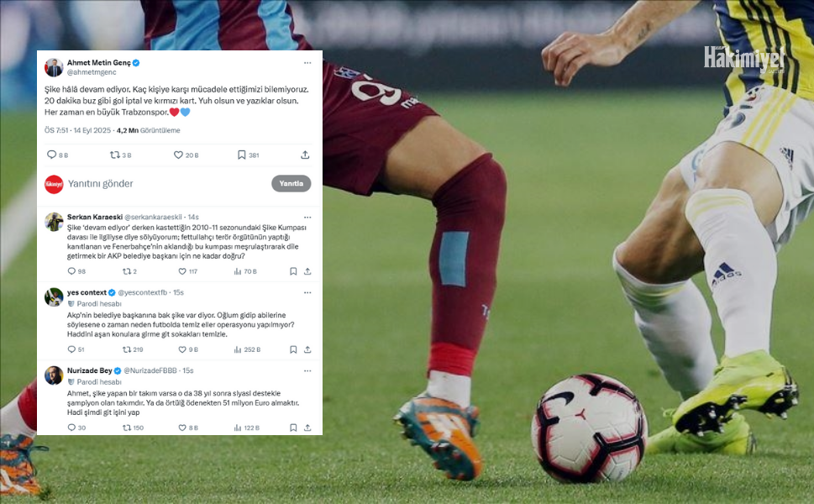The height and width of the screenshot is (504, 814).
Task: Retweet yes context's reply with 219 retweets
Action: [127, 349]
